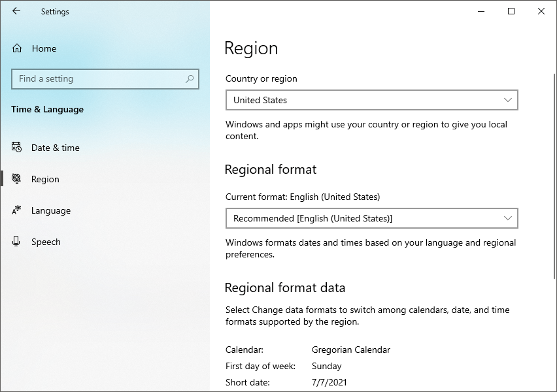
Task: Click the Gregorian Calendar value
Action: click(x=351, y=350)
